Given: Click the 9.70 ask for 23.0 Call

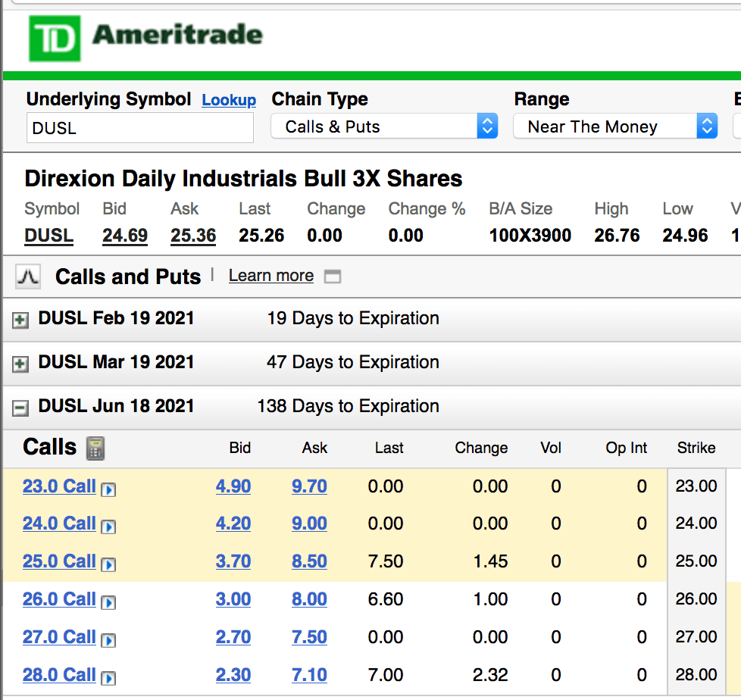Looking at the screenshot, I should coord(310,486).
